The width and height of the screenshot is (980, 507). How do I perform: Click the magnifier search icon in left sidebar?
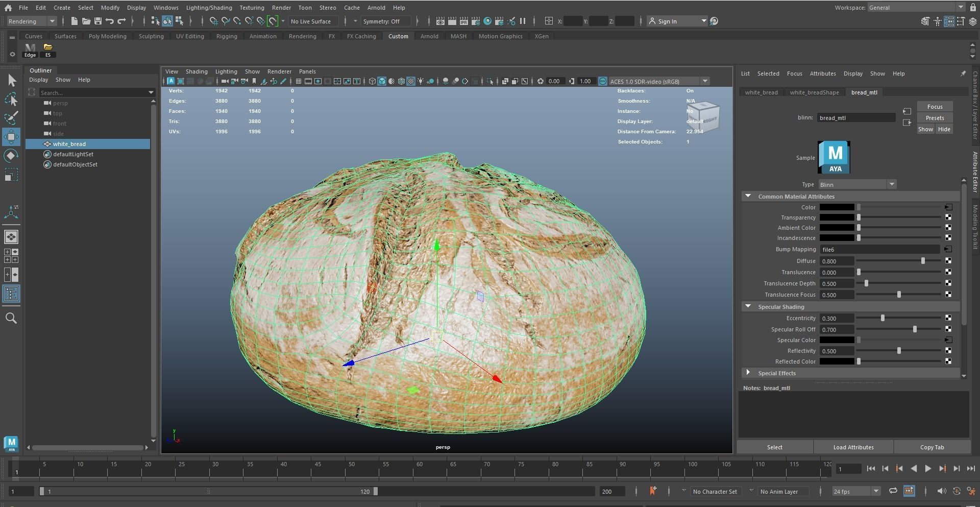tap(11, 318)
